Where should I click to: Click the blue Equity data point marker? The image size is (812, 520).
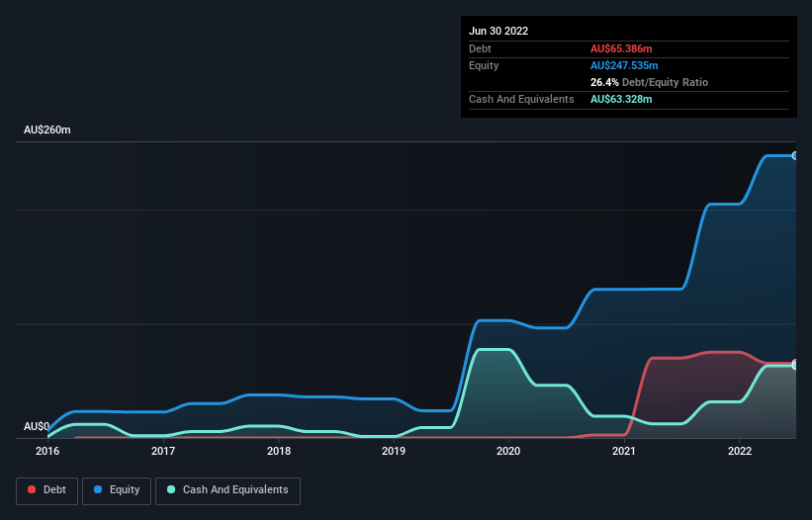(x=795, y=156)
